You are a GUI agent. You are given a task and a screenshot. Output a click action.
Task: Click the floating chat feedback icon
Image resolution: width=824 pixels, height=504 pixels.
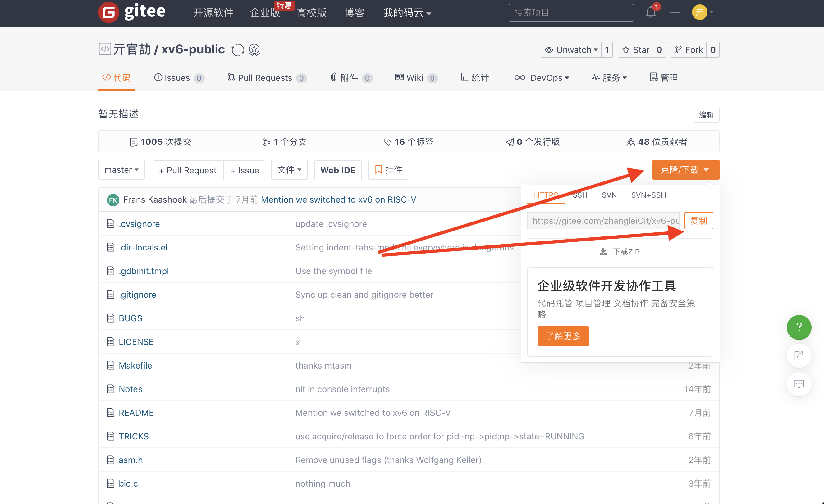tap(799, 384)
